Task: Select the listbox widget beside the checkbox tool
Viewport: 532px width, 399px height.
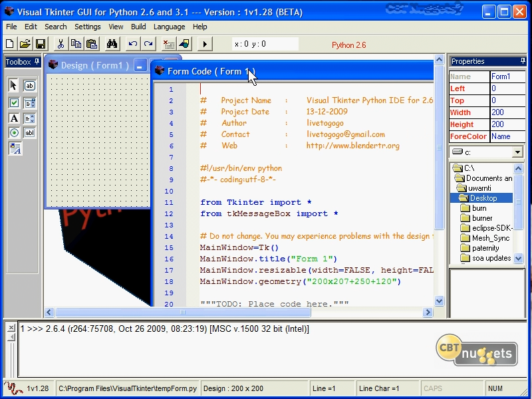Action: point(29,102)
